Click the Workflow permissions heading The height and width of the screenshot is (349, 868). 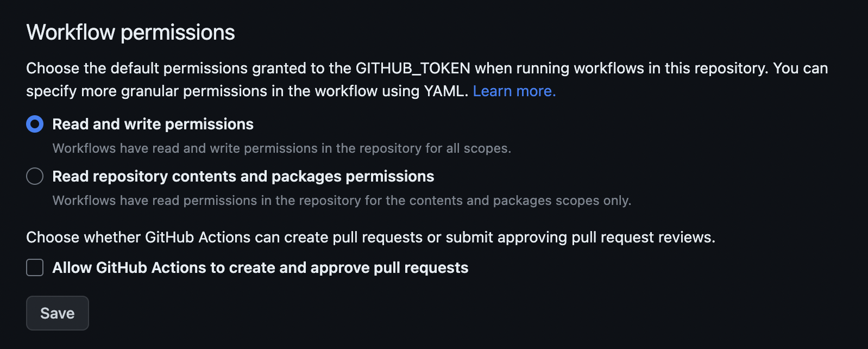(x=130, y=32)
